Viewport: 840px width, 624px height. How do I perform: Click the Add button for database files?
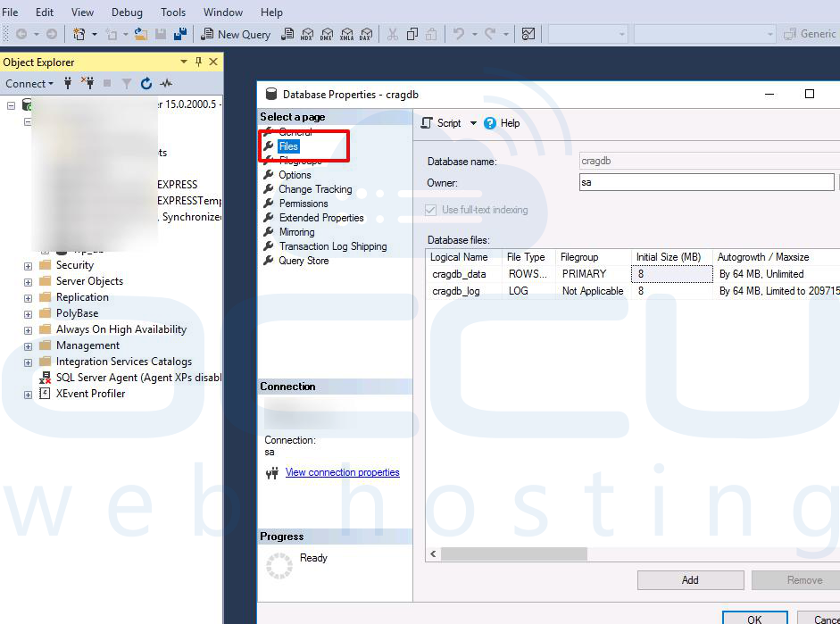pyautogui.click(x=689, y=580)
